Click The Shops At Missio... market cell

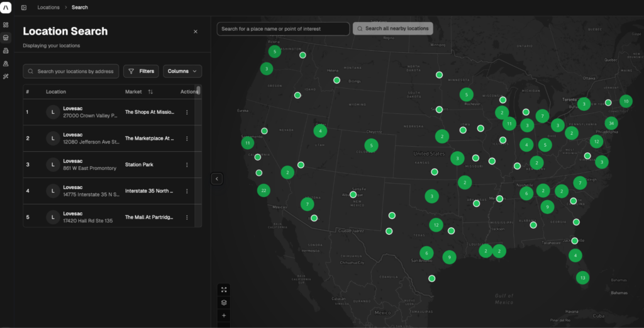pyautogui.click(x=150, y=112)
